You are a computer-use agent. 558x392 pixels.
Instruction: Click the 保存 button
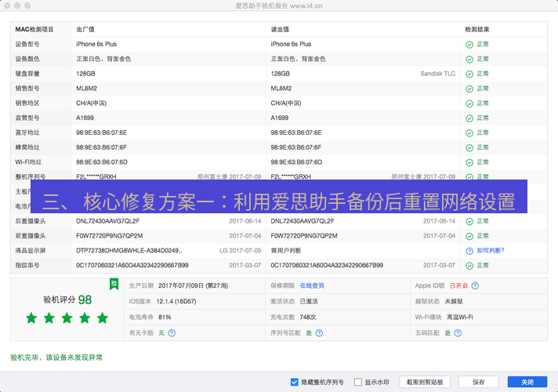point(478,382)
